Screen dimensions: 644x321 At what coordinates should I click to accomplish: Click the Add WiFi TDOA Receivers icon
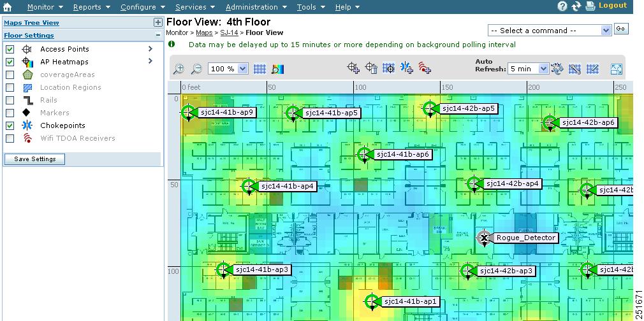point(425,68)
